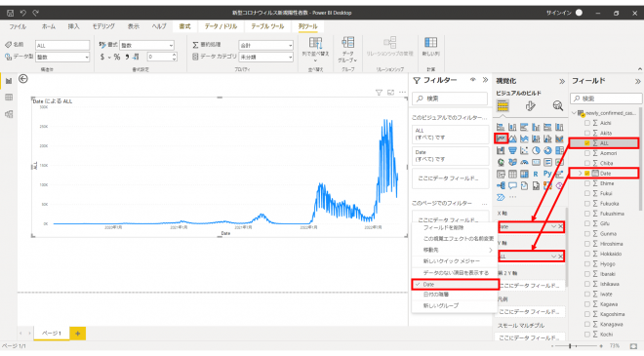Select the scatter chart visual icon
This screenshot has width=644, height=356.
coord(524,151)
